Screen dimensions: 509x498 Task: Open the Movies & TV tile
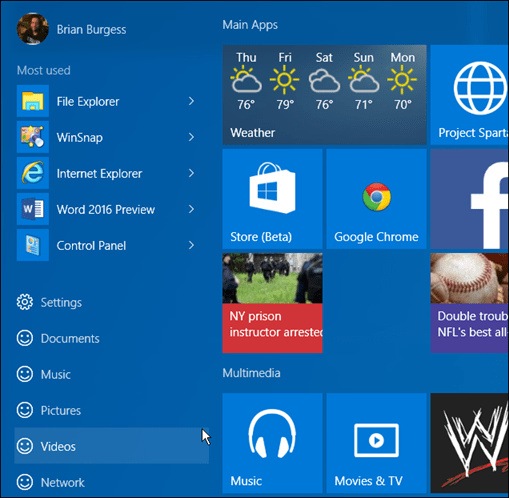[376, 443]
